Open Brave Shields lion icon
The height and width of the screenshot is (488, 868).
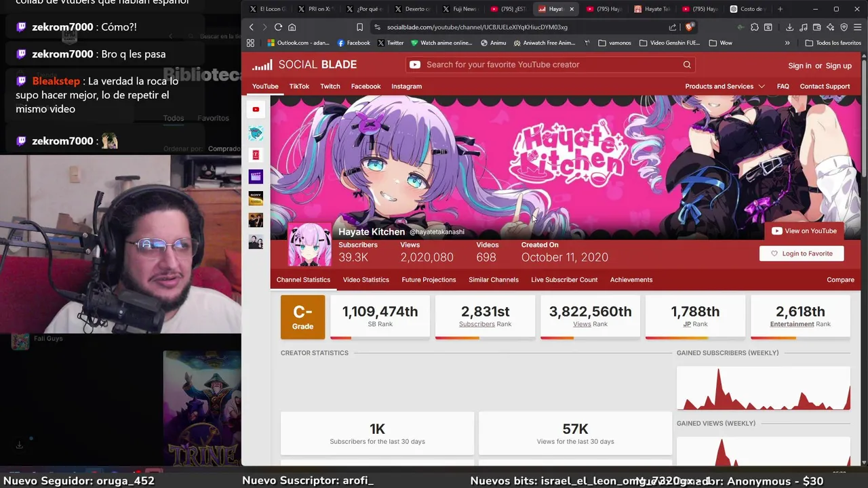pyautogui.click(x=690, y=27)
